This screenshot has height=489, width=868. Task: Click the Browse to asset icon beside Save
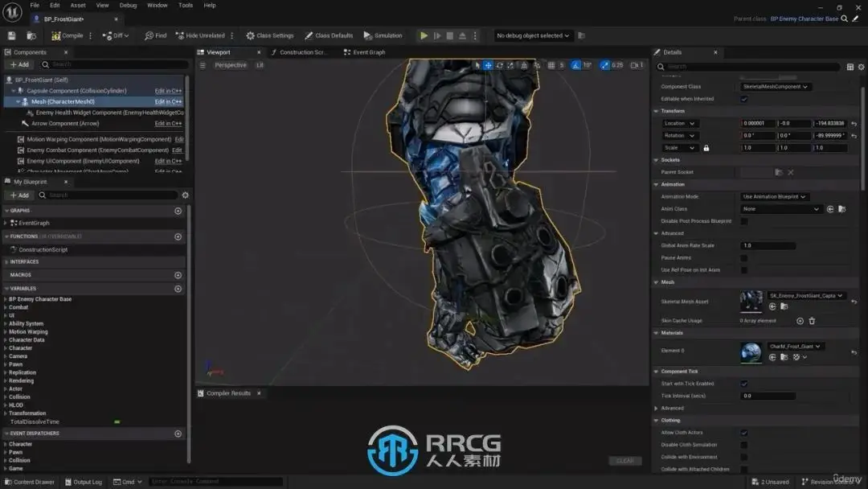31,35
